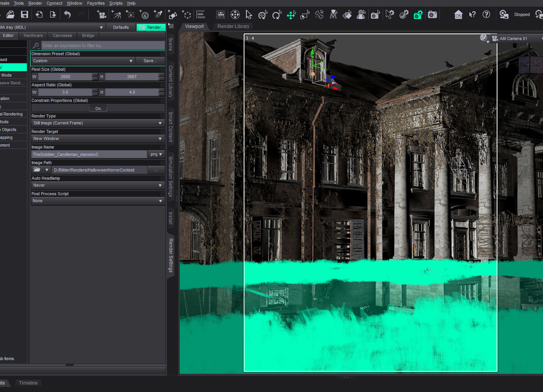Switch to the Render Library tab
This screenshot has width=543, height=392.
coord(233,26)
